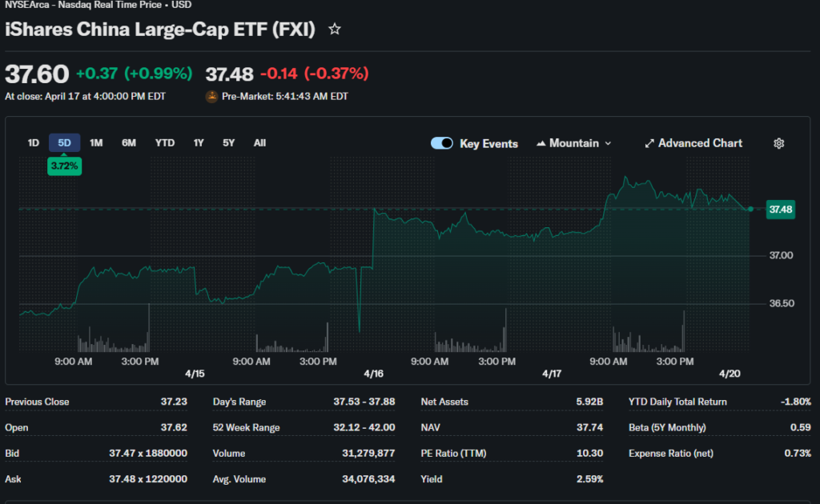Viewport: 820px width, 504px height.
Task: Click the expand arrows icon beside Advanced Chart
Action: [x=649, y=143]
